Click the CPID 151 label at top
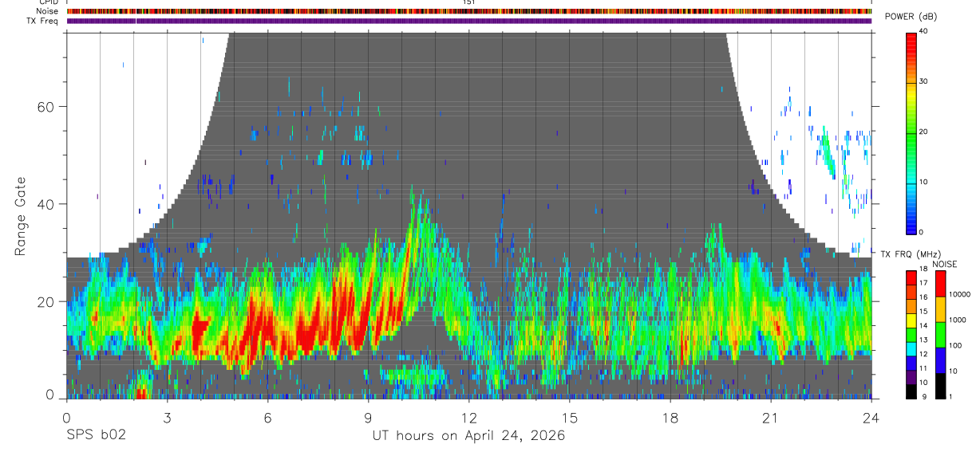 (469, 2)
